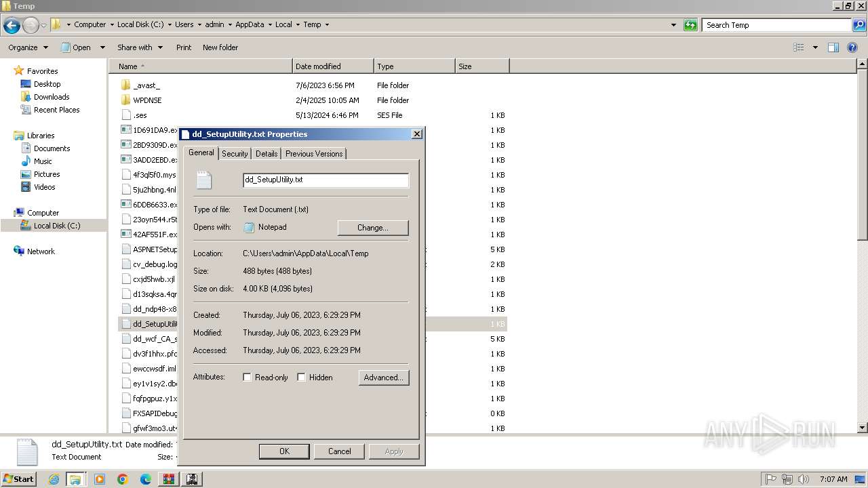Sort by Type column header
Image resolution: width=868 pixels, height=488 pixels.
(414, 66)
